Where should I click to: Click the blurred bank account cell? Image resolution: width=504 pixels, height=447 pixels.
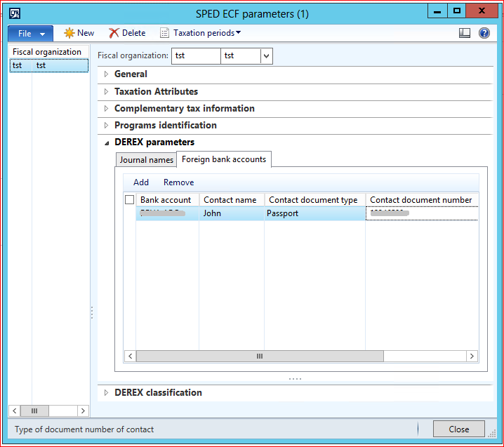pos(168,213)
